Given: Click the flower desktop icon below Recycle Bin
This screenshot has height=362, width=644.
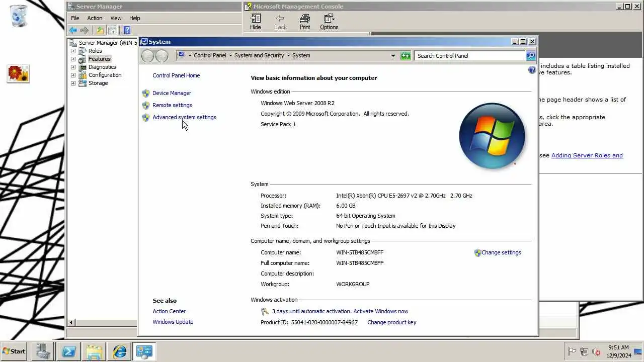Looking at the screenshot, I should point(18,74).
